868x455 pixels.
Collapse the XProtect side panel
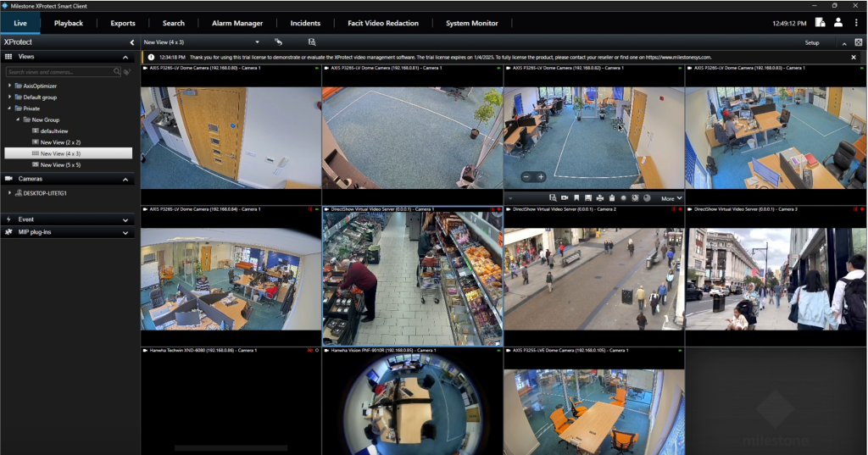(x=131, y=42)
